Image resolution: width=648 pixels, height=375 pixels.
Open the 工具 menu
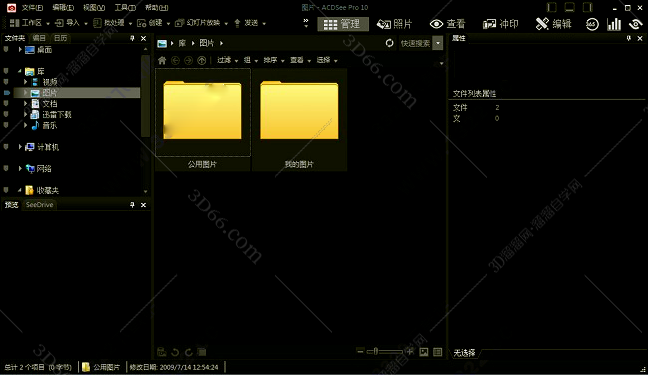coord(125,7)
